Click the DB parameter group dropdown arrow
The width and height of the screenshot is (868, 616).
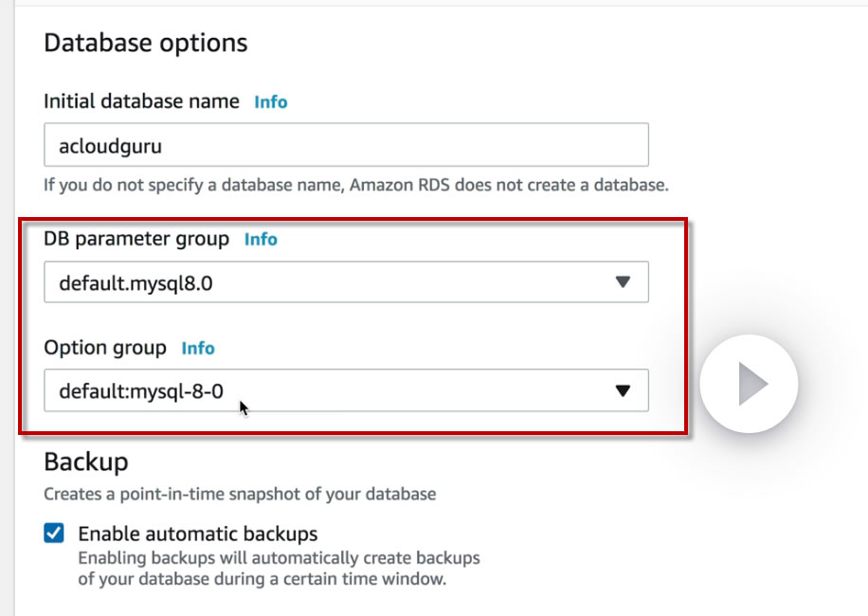click(x=623, y=281)
